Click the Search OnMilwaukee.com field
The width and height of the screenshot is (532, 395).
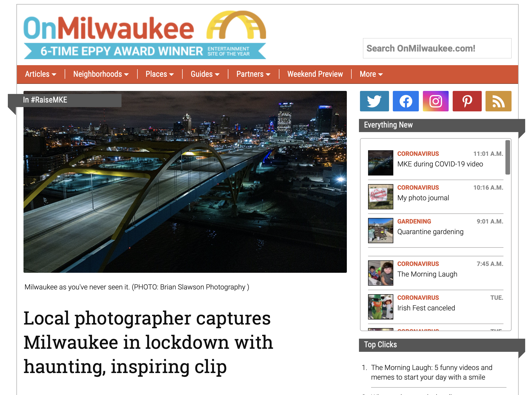point(437,48)
